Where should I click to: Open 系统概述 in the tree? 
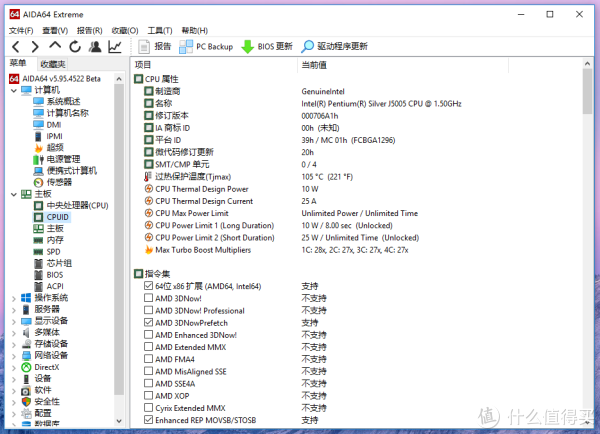click(x=57, y=101)
